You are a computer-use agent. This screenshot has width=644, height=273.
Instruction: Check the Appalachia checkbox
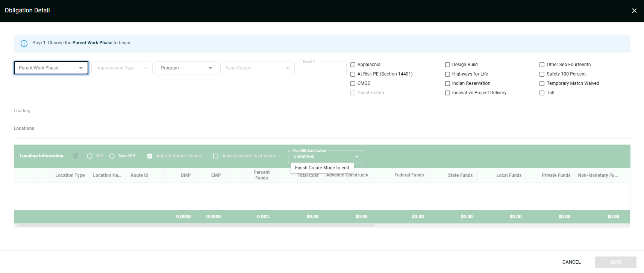point(353,65)
